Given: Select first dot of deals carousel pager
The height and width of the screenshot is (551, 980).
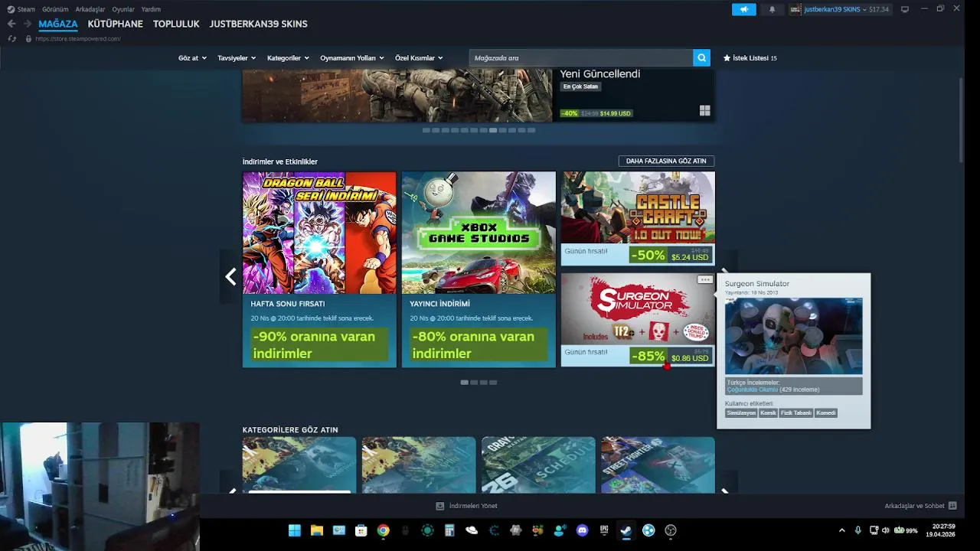Looking at the screenshot, I should click(464, 382).
